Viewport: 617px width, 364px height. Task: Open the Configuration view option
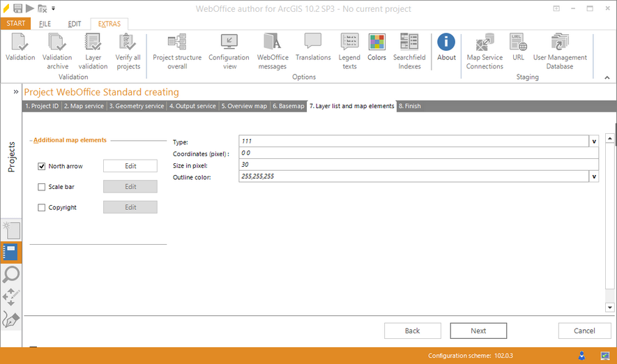[229, 52]
